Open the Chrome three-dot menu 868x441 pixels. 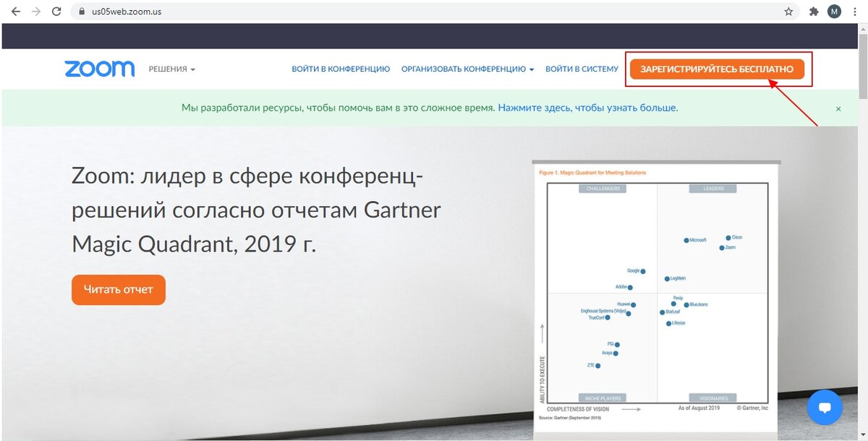855,12
